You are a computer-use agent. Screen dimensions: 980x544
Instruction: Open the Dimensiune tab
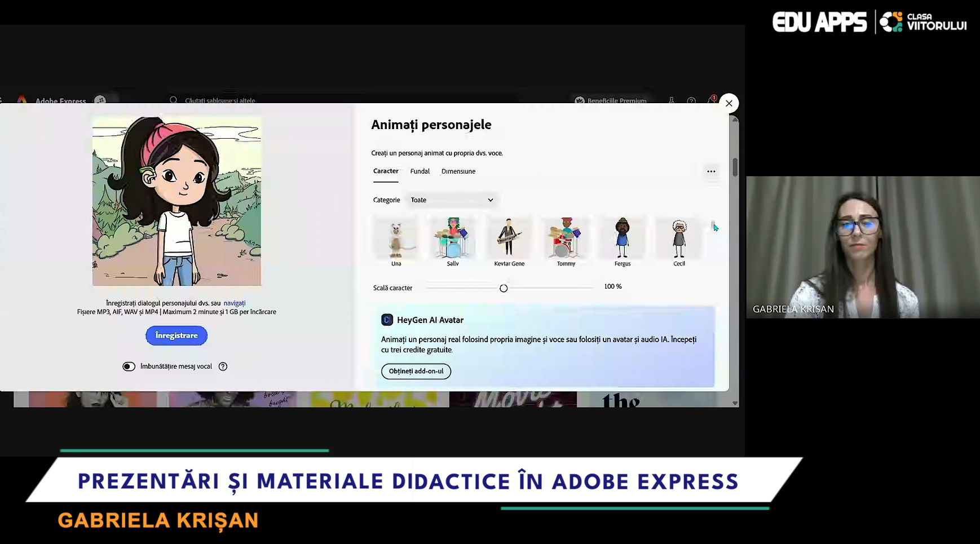coord(458,171)
